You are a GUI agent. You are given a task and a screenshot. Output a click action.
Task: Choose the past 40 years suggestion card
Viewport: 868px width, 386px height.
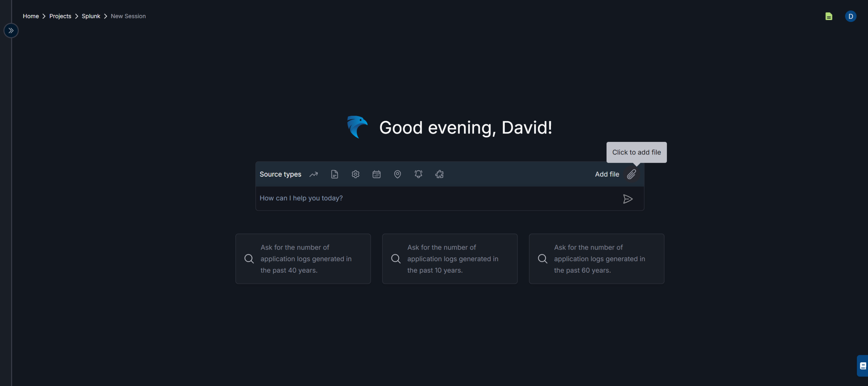pos(303,259)
